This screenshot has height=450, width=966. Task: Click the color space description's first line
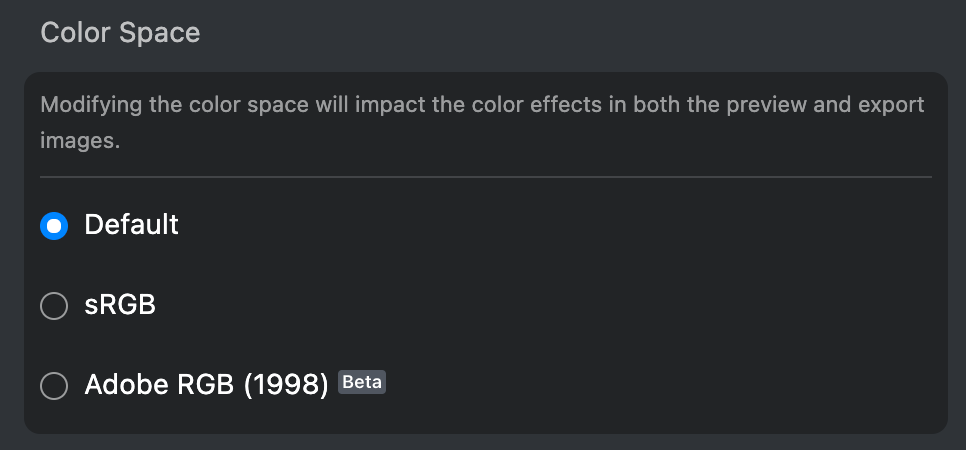coord(482,105)
